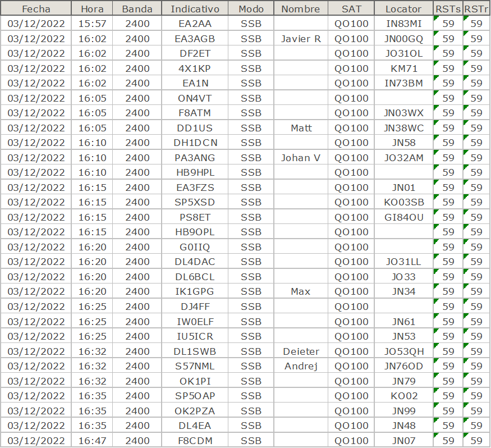This screenshot has height=448, width=491.
Task: Click the Nombre column header
Action: [x=300, y=9]
